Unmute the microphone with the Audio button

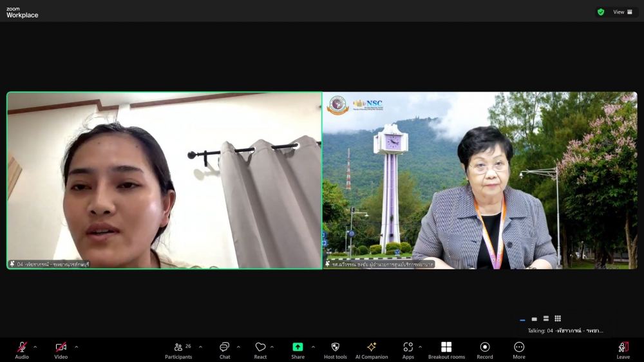pos(22,348)
